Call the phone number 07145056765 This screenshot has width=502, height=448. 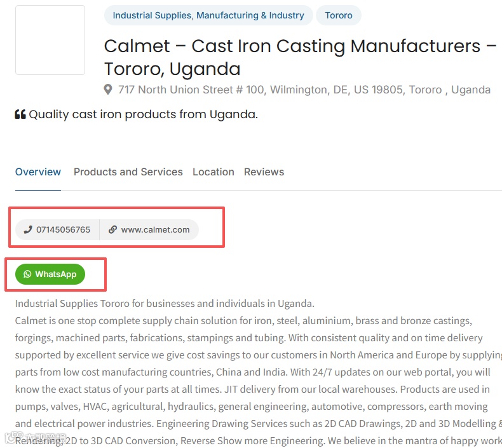(63, 229)
